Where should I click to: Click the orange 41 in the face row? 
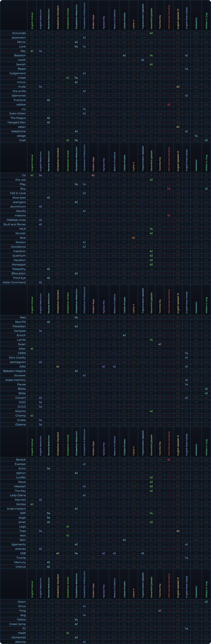[x=133, y=238]
